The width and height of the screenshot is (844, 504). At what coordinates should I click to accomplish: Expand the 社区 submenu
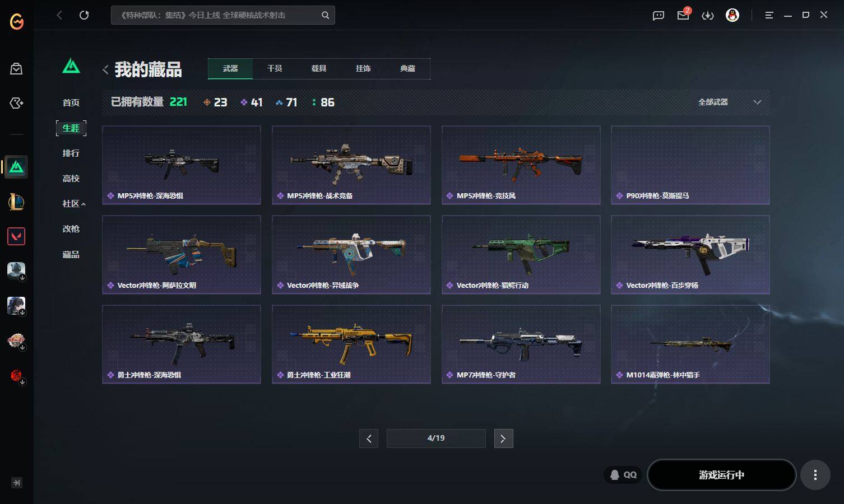tap(74, 204)
